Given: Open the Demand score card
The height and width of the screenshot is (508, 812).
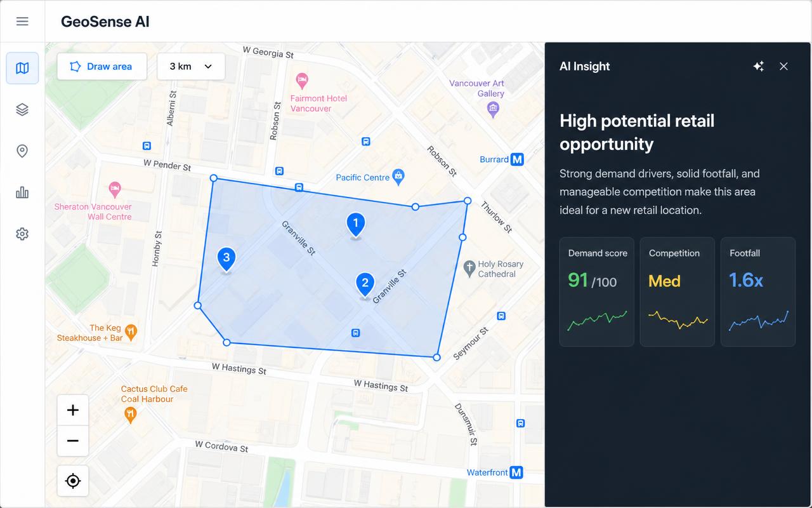Looking at the screenshot, I should (x=597, y=292).
